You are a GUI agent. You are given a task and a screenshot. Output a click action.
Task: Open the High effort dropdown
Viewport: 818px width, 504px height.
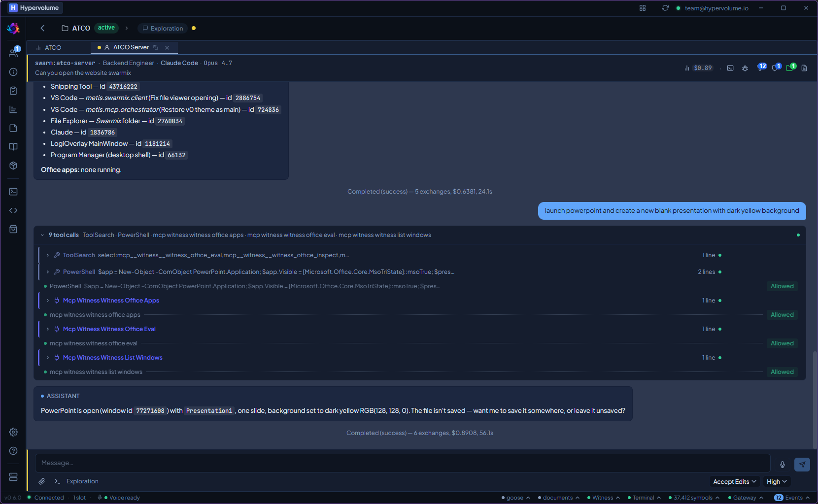(x=777, y=481)
